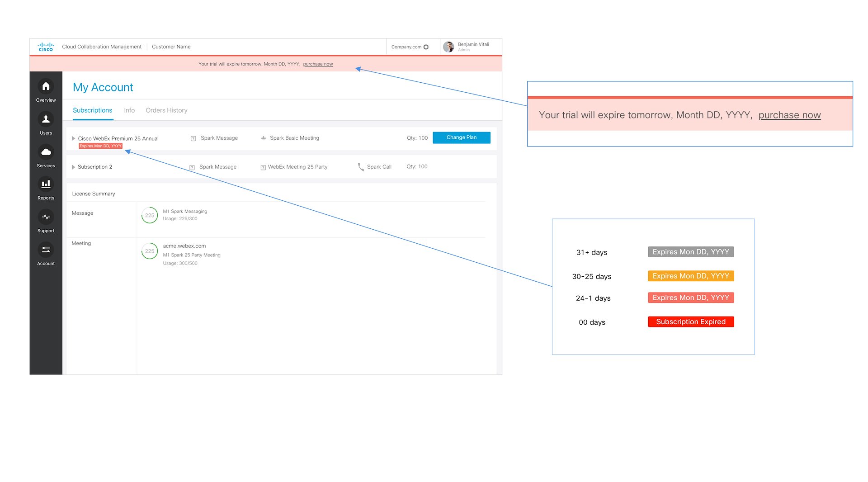
Task: Click the Usage: 300/500 text
Action: coord(180,263)
